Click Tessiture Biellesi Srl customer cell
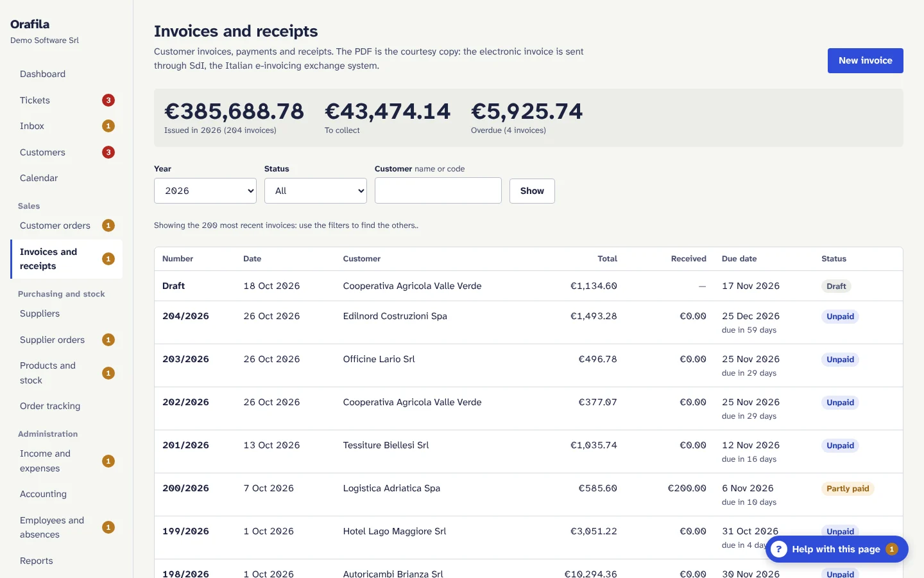This screenshot has height=578, width=924. (386, 445)
